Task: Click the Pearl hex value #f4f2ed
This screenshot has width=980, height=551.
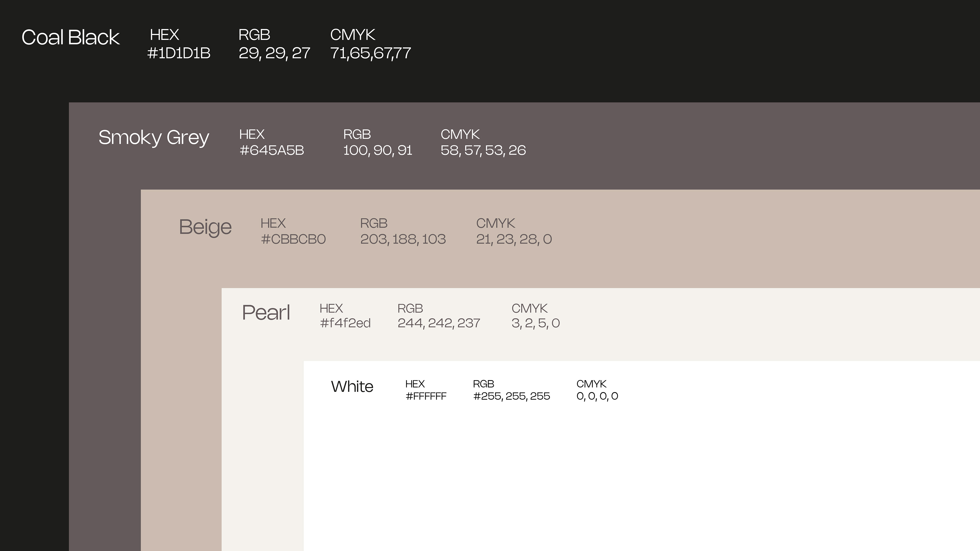Action: click(x=345, y=323)
